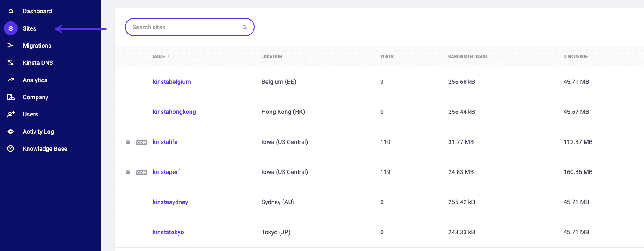Click the lock icon beside kinstalife
Image resolution: width=644 pixels, height=251 pixels.
pos(128,142)
